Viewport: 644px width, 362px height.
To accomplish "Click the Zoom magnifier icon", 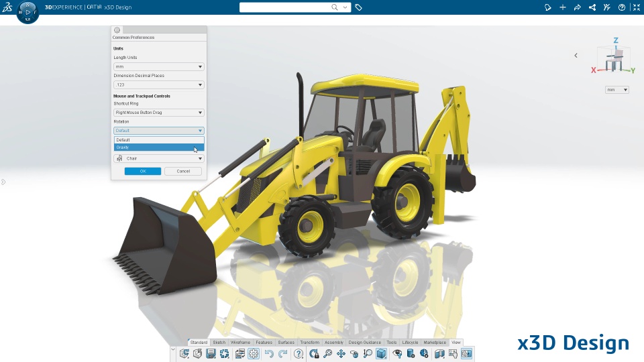I will tap(328, 354).
